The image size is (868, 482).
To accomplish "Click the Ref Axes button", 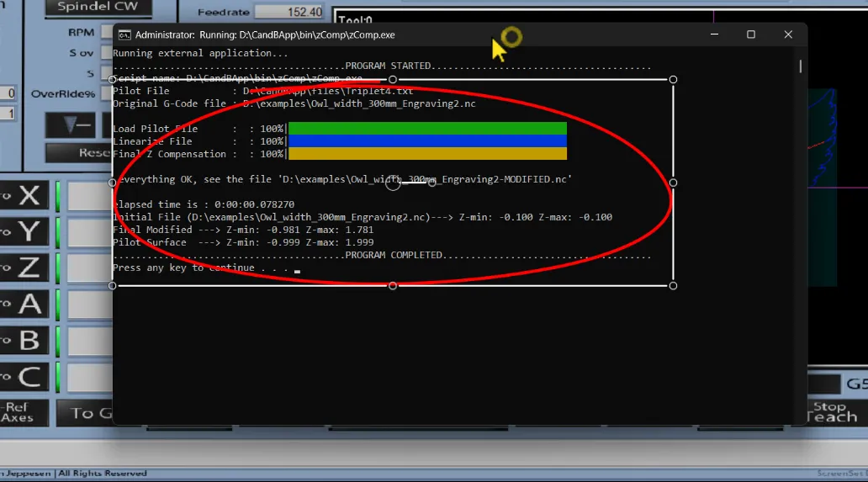I will click(x=19, y=412).
